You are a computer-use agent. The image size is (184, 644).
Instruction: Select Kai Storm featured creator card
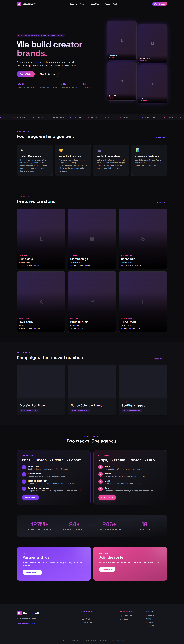point(41,302)
